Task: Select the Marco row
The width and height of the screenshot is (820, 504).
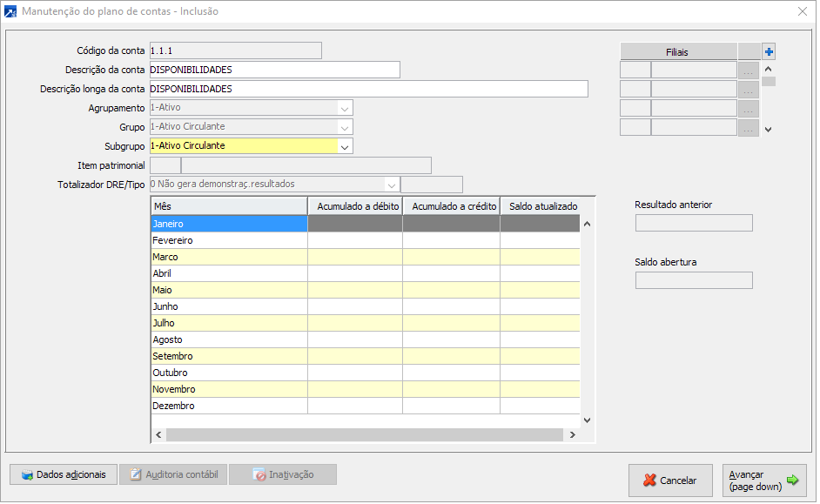Action: (366, 257)
